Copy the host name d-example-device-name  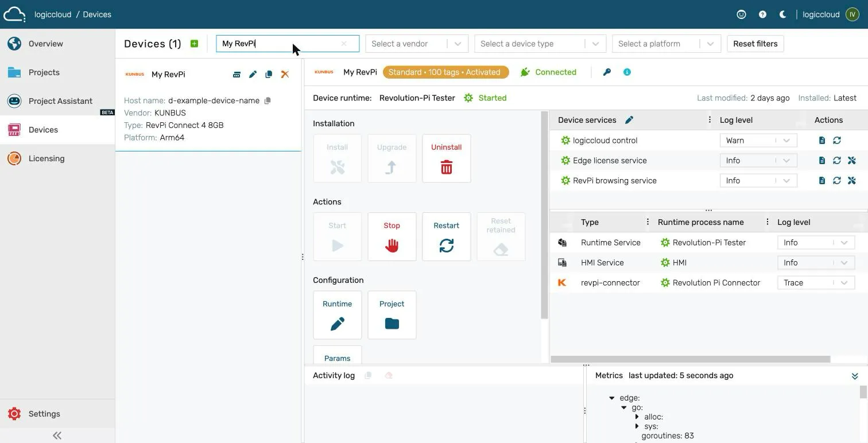268,100
